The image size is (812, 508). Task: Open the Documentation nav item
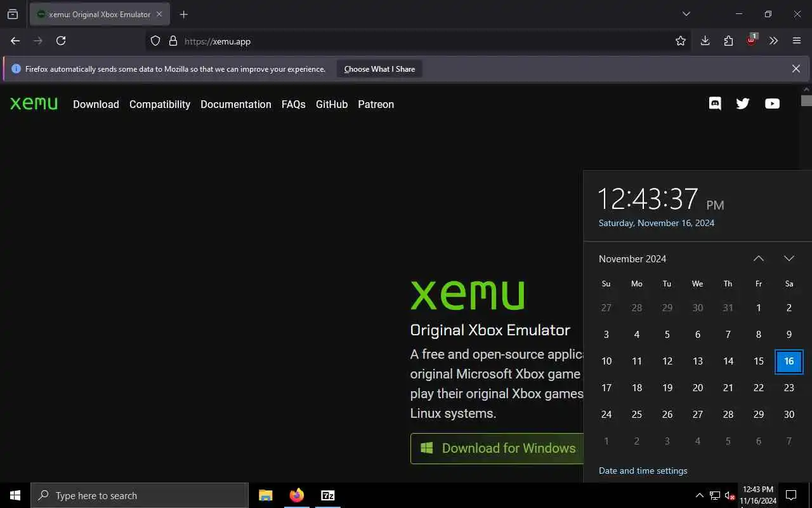click(236, 104)
